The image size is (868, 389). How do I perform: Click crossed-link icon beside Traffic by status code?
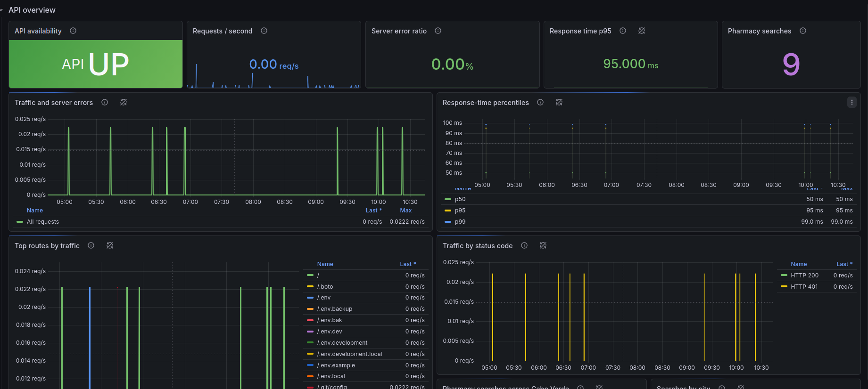pyautogui.click(x=543, y=245)
